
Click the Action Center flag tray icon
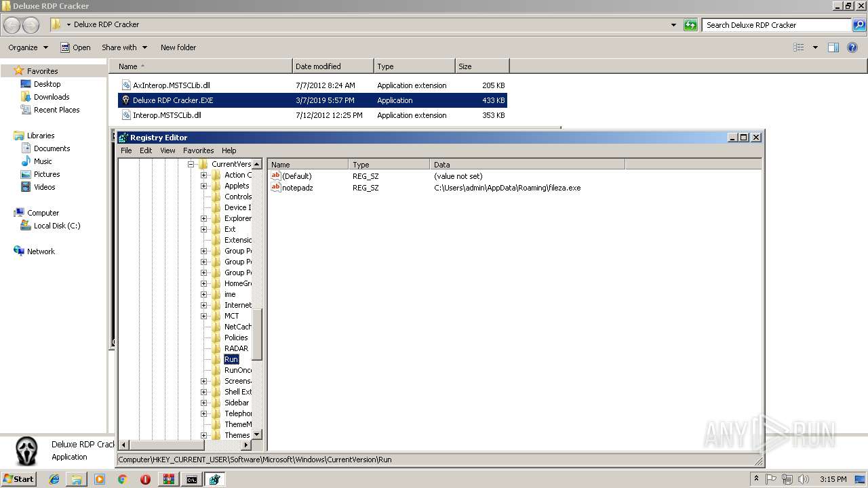(771, 479)
